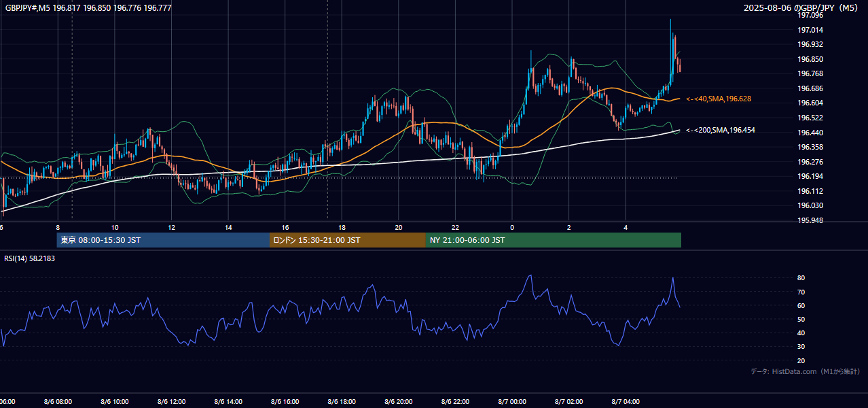Click price axis value 196.112

coord(810,191)
